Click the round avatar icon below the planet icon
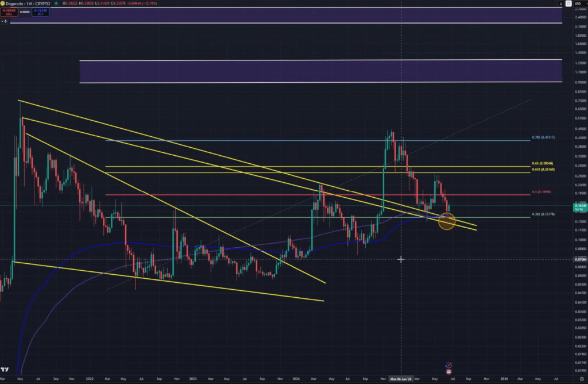 [449, 372]
